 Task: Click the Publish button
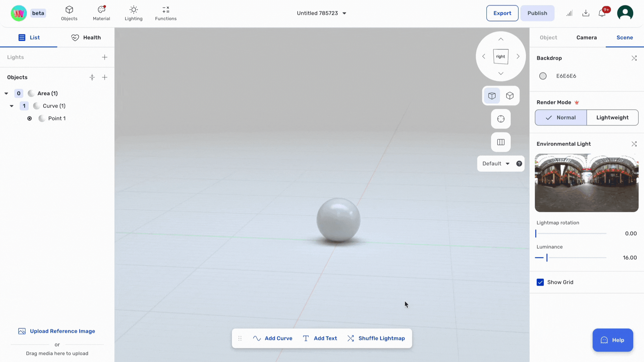point(537,13)
